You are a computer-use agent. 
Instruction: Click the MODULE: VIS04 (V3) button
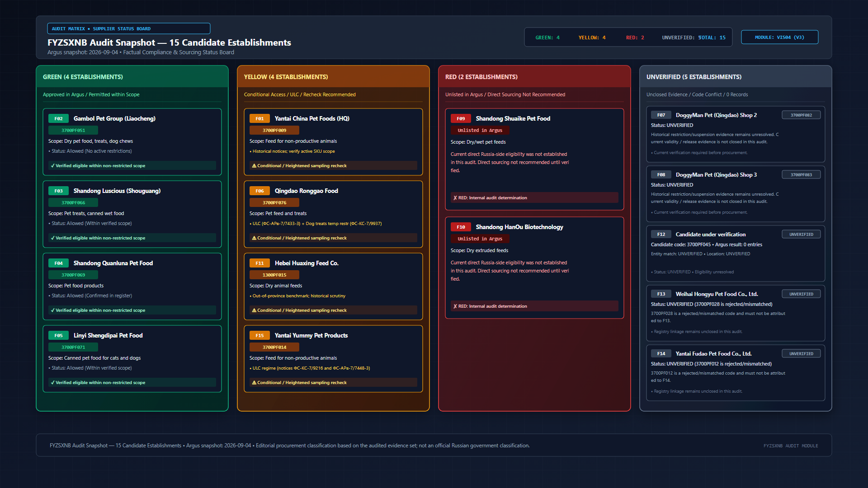(x=779, y=37)
